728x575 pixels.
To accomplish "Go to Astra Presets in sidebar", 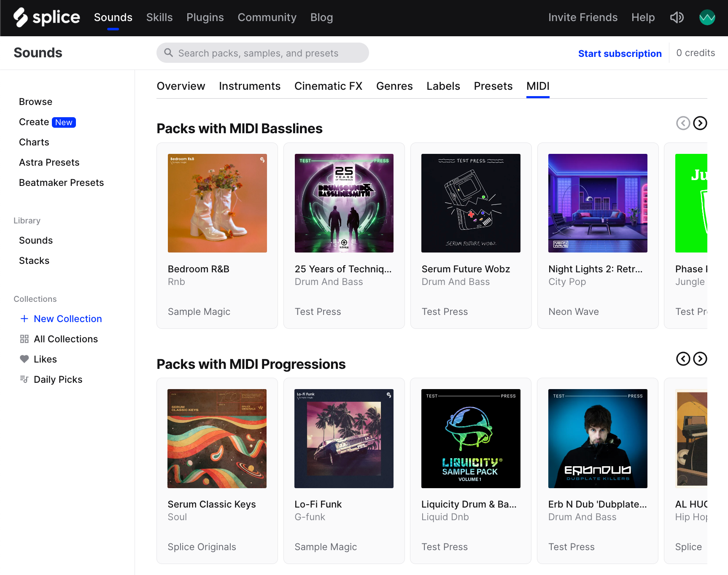I will point(49,162).
